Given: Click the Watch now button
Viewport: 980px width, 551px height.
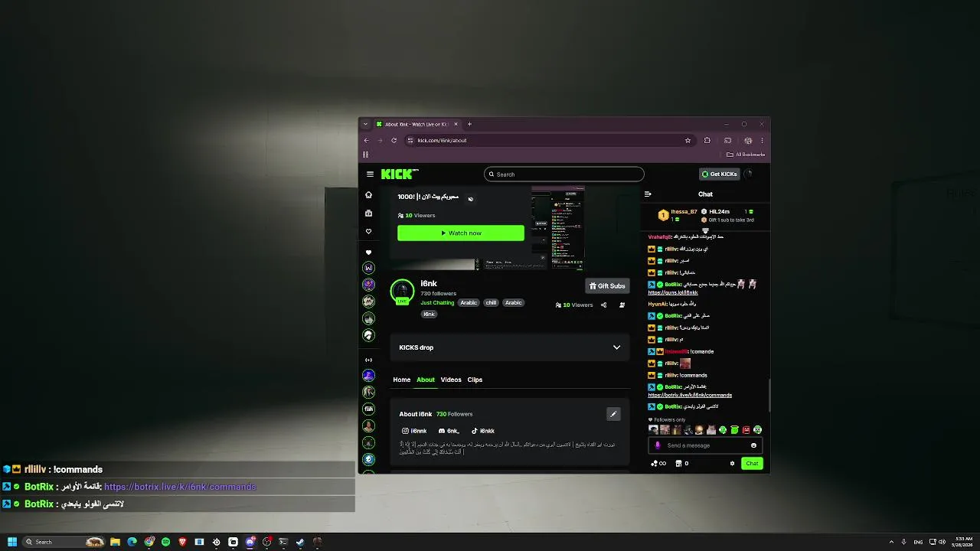Looking at the screenshot, I should coord(461,233).
